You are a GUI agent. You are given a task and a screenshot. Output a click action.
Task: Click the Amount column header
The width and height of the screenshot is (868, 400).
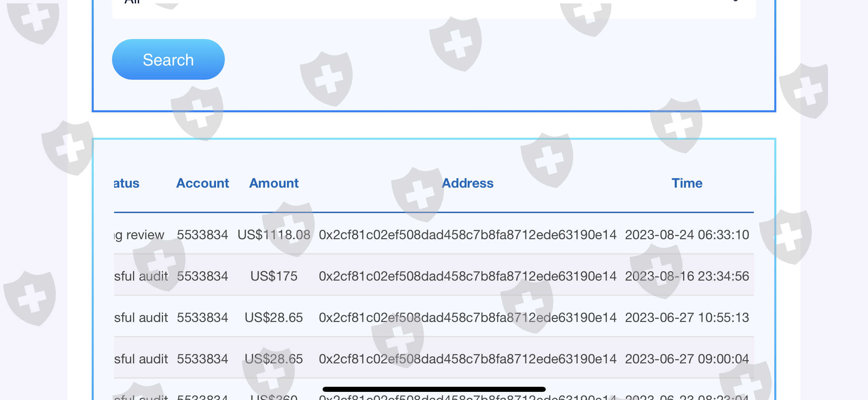point(274,183)
